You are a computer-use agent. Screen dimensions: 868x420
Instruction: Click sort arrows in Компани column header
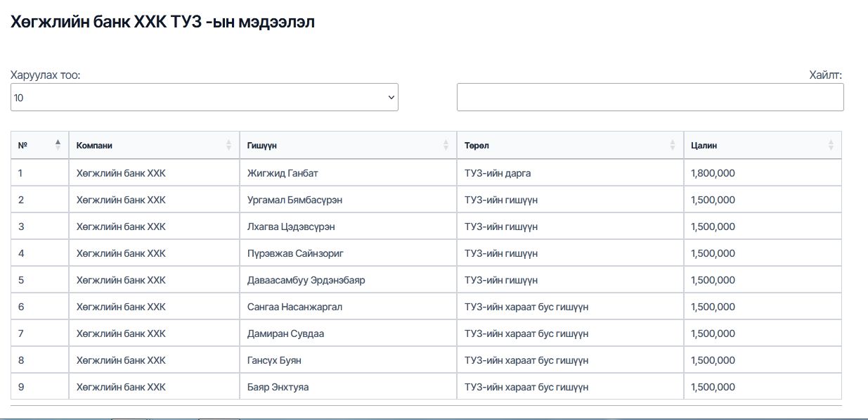click(228, 145)
